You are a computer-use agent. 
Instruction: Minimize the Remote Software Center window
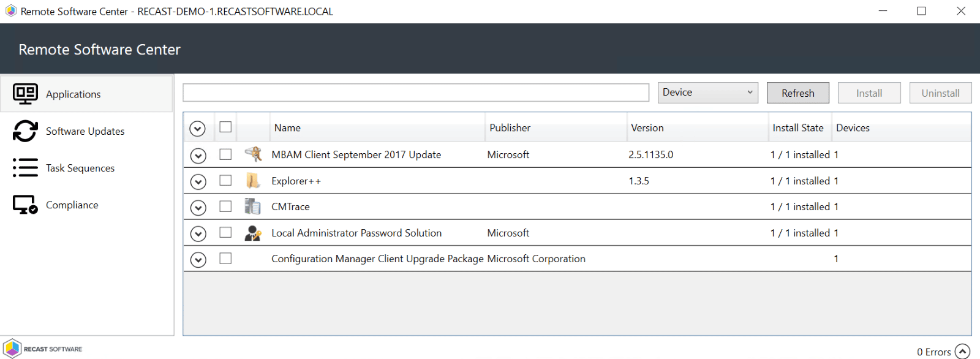(883, 11)
